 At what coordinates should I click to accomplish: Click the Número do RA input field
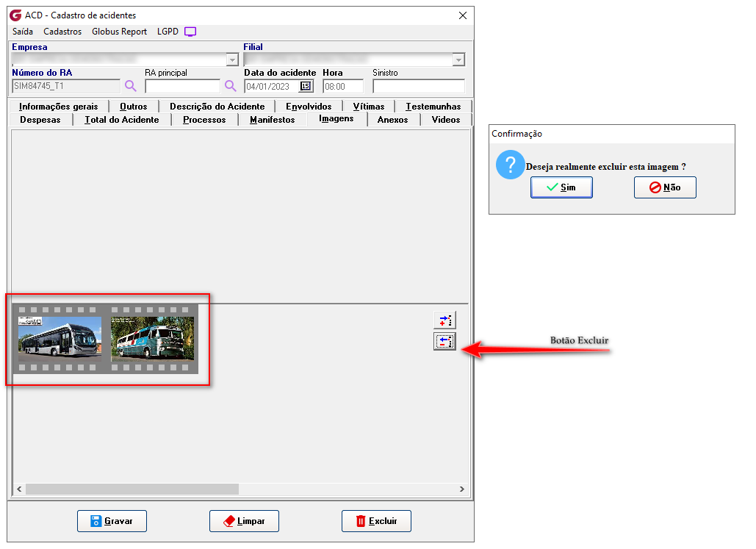pyautogui.click(x=66, y=86)
